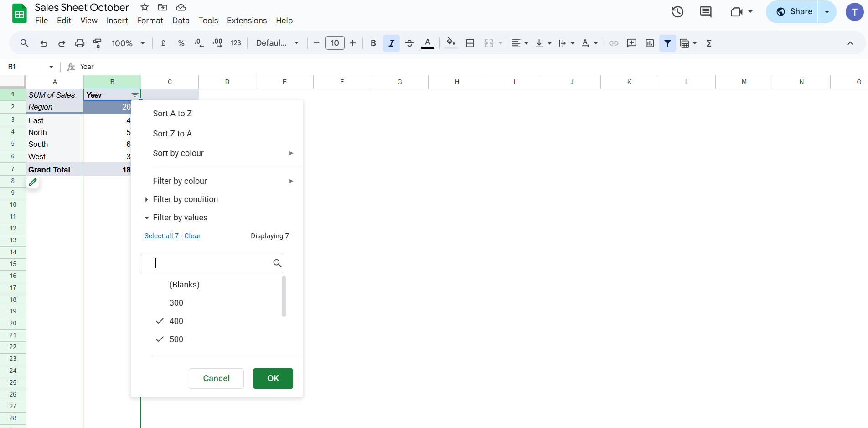Click the Insert chart icon
The height and width of the screenshot is (428, 868).
[650, 43]
